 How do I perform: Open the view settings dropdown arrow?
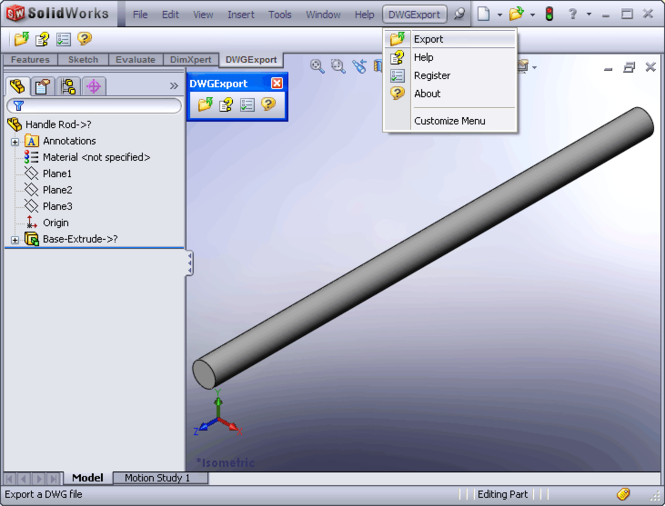534,67
